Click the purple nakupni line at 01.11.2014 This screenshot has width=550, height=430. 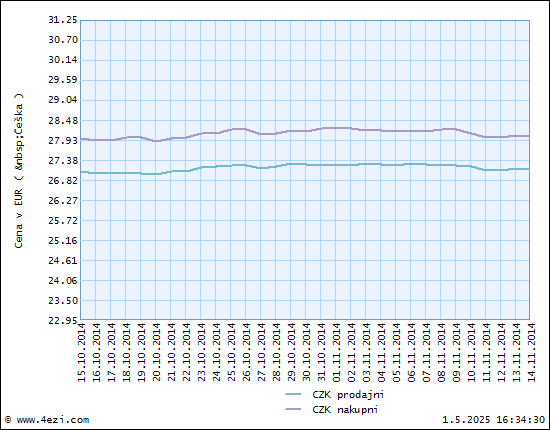[336, 128]
